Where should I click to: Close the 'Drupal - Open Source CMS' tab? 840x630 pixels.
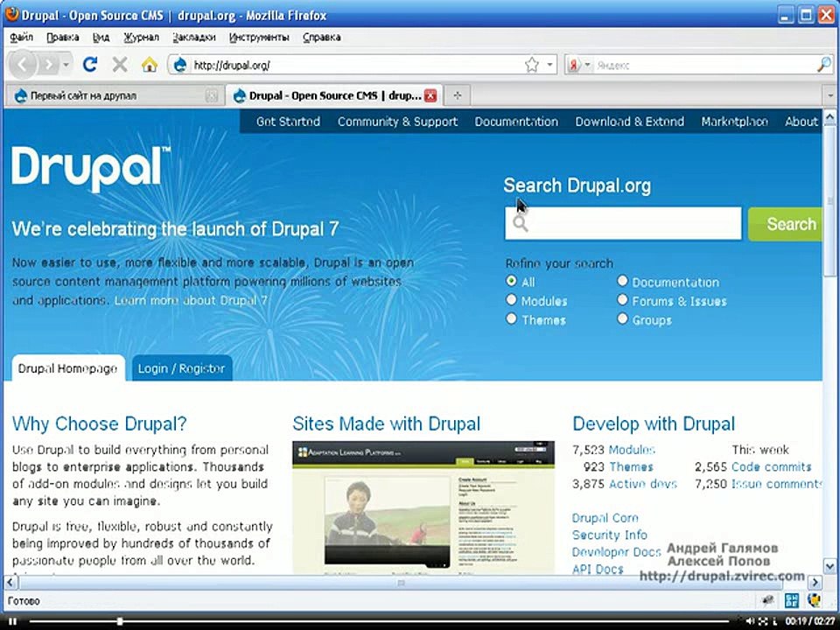[x=430, y=95]
